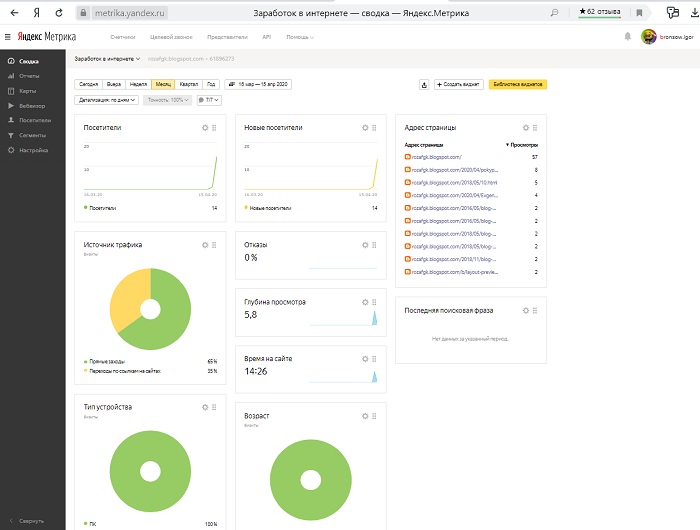This screenshot has width=700, height=530.
Task: Open settings gear of Глубина просмотра widget
Action: (365, 302)
